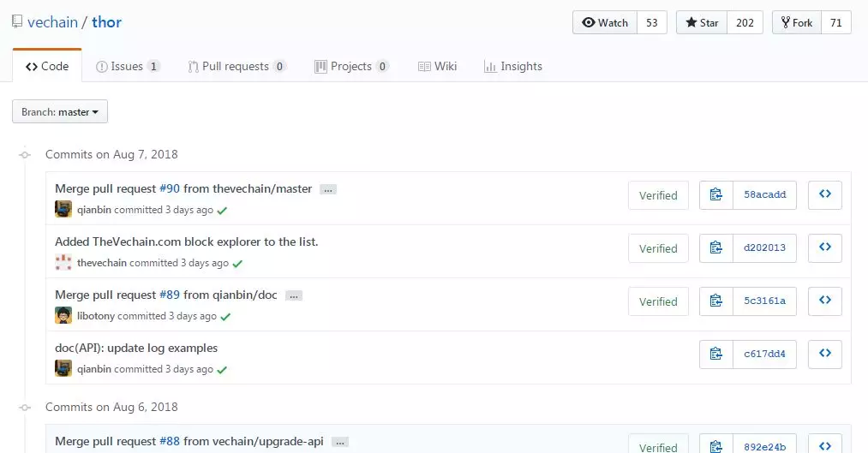Copy full SHA for commit 892e24b

(715, 445)
